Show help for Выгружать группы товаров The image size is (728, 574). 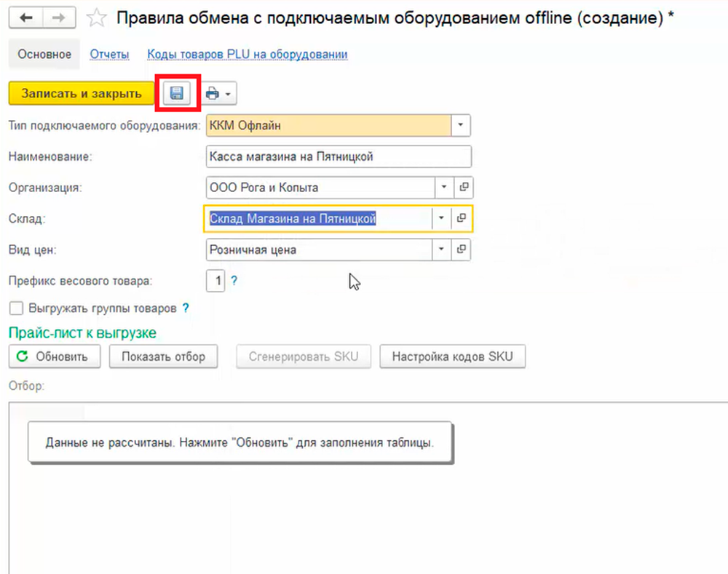186,308
